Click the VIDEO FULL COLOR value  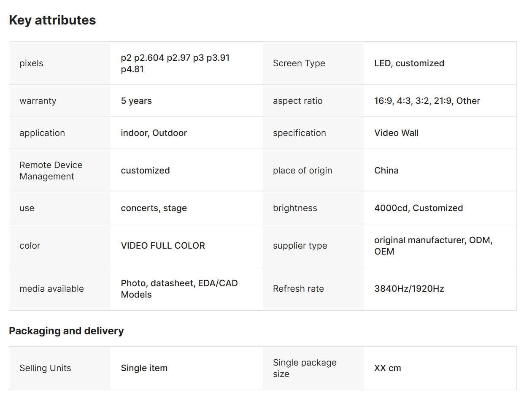(x=162, y=246)
